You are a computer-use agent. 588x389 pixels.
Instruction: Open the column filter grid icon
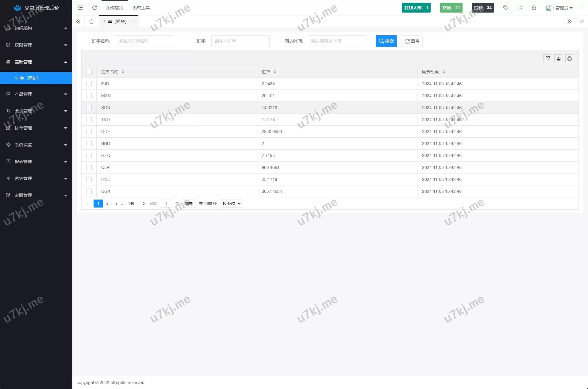click(x=548, y=58)
